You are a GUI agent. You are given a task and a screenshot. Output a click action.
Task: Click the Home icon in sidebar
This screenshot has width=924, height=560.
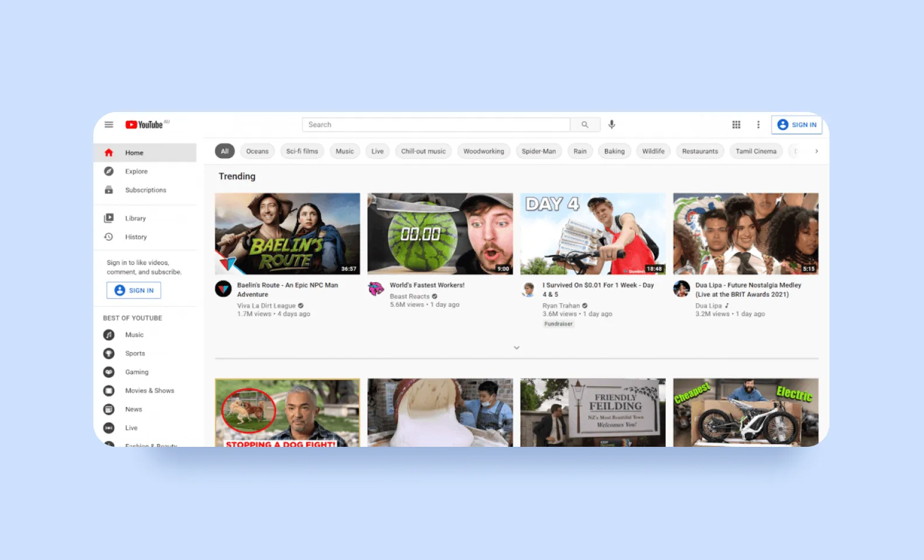(x=108, y=153)
